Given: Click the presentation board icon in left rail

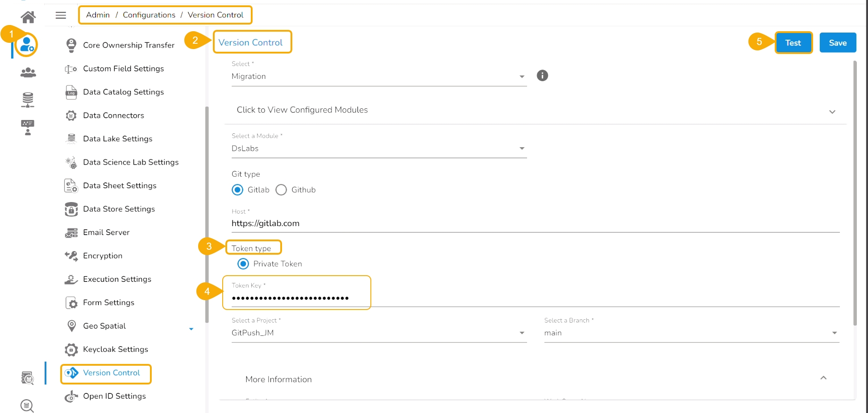Looking at the screenshot, I should click(28, 127).
